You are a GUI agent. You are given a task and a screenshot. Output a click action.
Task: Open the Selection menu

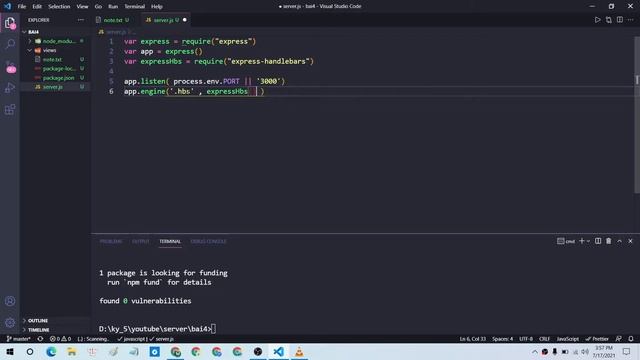(x=59, y=7)
